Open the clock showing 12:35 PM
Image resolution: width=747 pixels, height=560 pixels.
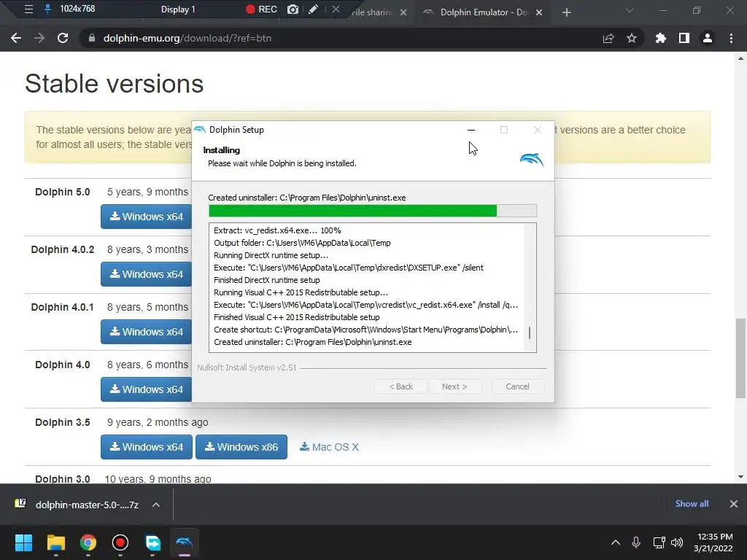[713, 542]
